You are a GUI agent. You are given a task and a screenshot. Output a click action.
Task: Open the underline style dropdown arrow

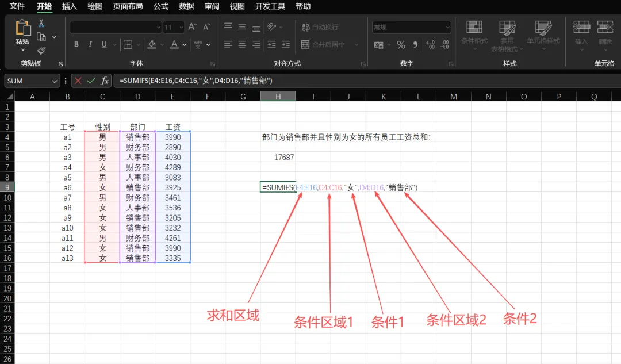[114, 45]
